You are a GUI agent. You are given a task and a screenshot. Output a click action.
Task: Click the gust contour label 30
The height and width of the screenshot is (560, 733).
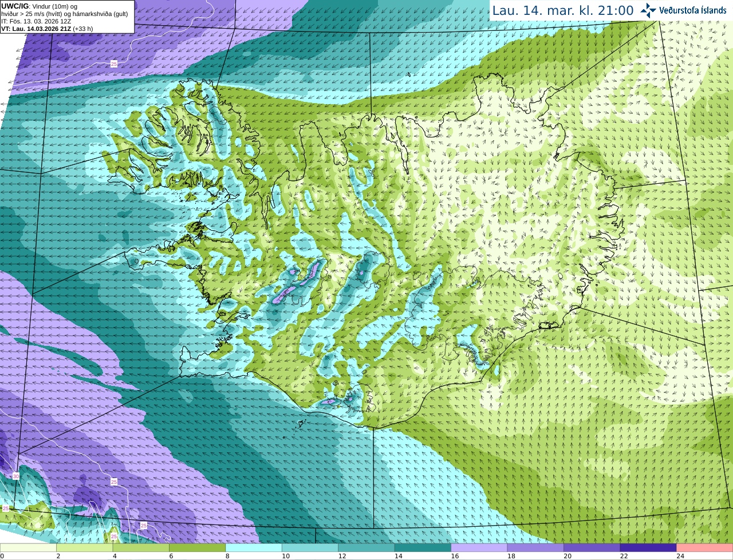point(16,476)
